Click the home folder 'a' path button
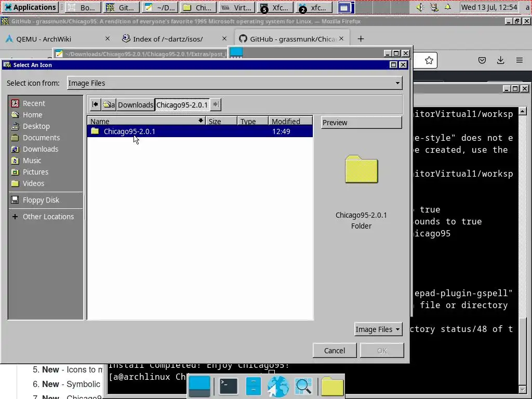The height and width of the screenshot is (399, 532). click(x=109, y=104)
